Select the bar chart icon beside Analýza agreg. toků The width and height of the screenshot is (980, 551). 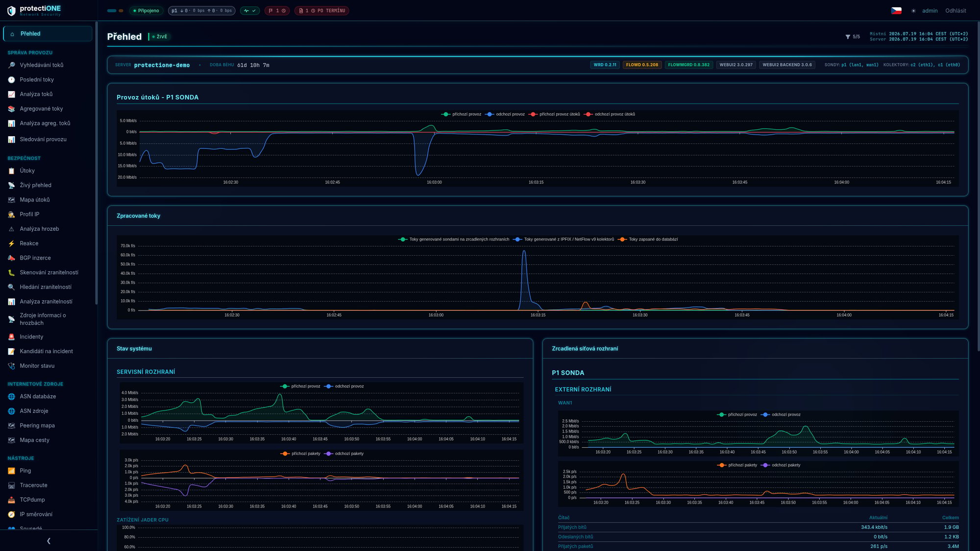[11, 123]
